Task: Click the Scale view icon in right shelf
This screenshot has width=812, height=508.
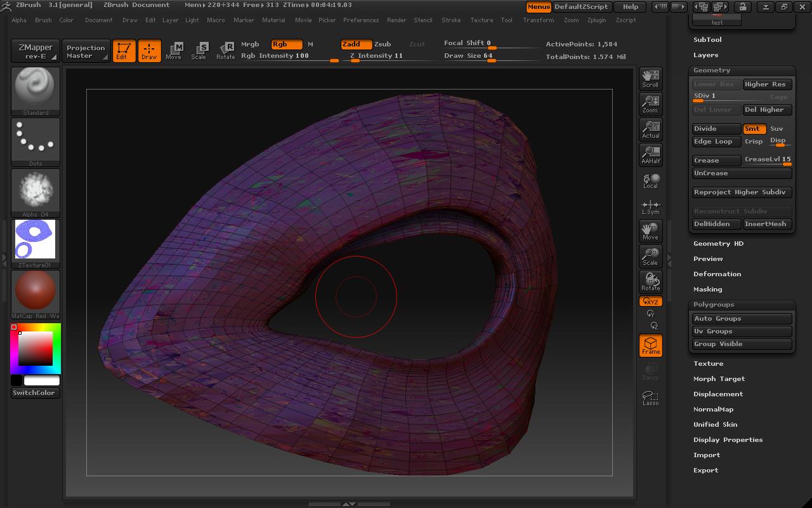Action: (x=650, y=257)
